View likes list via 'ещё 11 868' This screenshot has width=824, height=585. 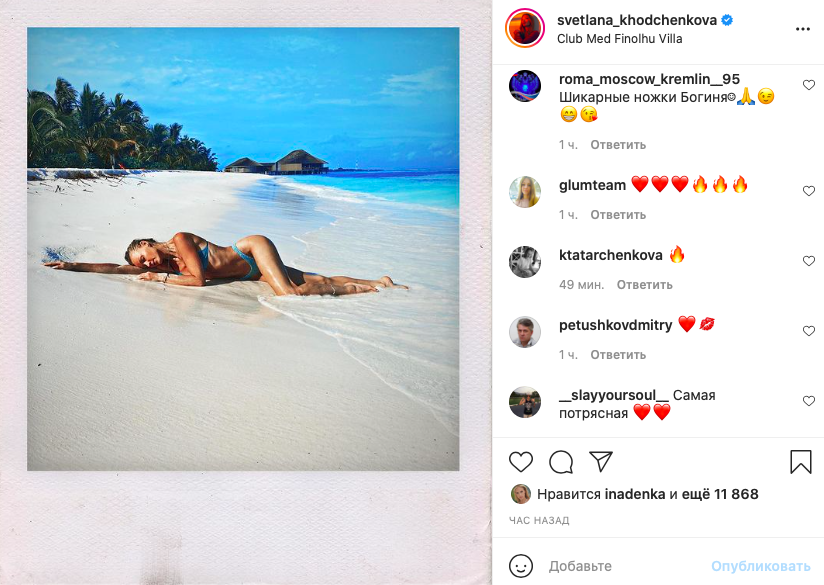click(719, 494)
